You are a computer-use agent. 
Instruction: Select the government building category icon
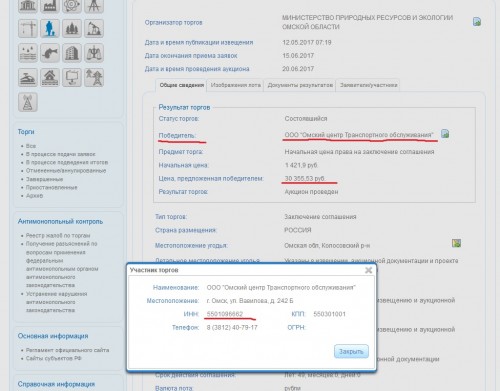click(28, 5)
